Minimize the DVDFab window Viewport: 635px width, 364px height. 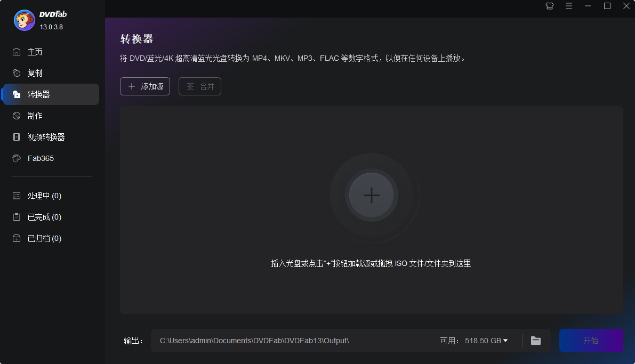point(588,6)
